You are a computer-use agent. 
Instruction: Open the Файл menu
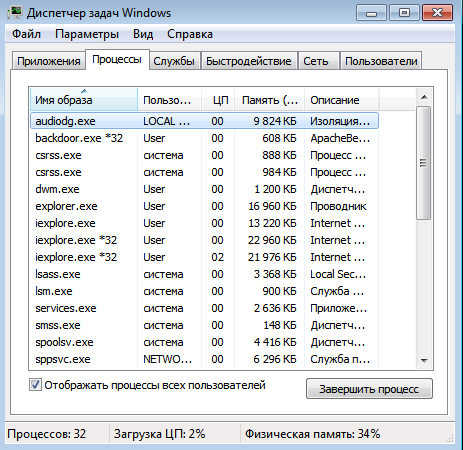[x=26, y=34]
